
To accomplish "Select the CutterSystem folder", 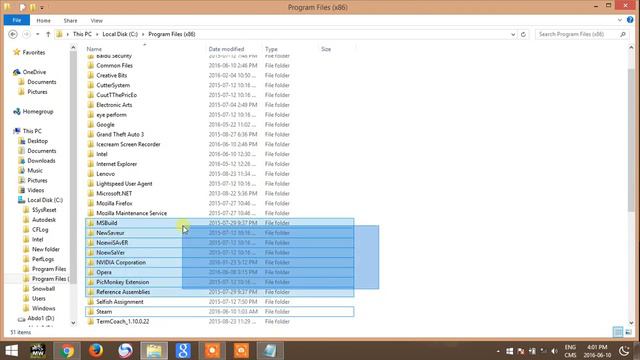I will (113, 85).
